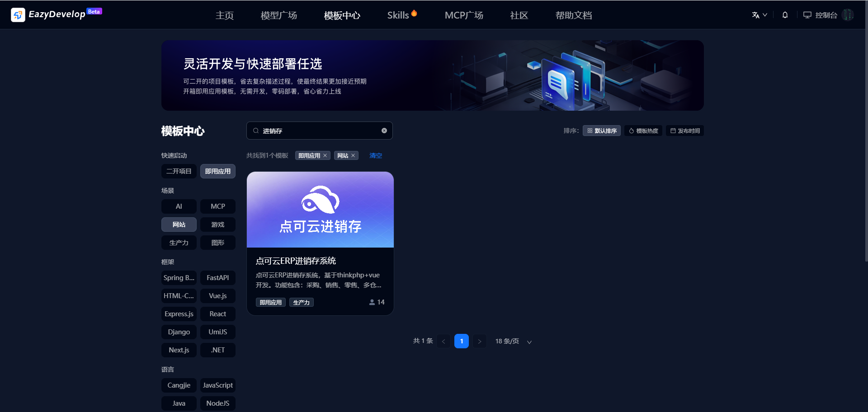Filter by Java language

179,403
